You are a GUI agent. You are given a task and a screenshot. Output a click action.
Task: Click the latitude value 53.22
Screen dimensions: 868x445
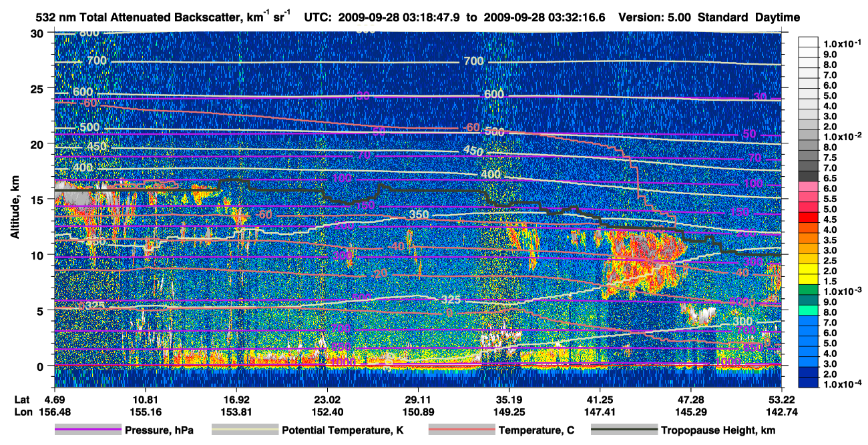(x=781, y=400)
